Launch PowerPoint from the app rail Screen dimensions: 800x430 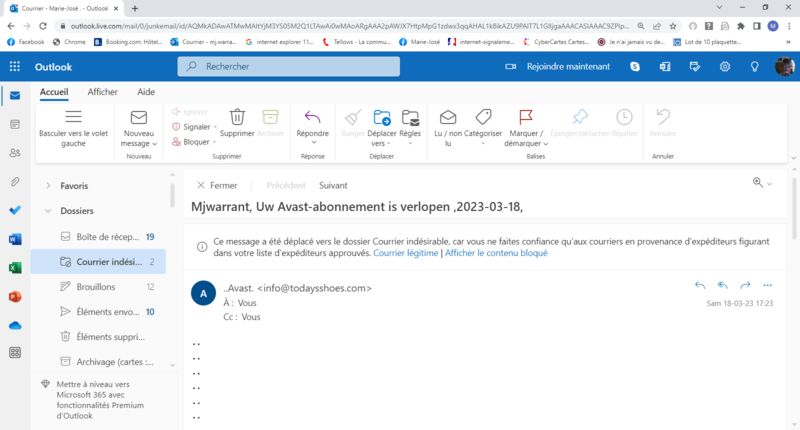click(x=15, y=296)
